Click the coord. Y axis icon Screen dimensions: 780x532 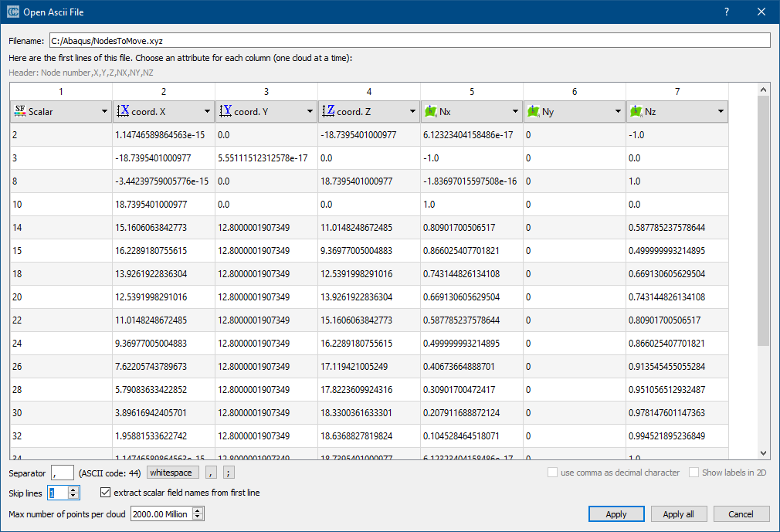pos(226,111)
